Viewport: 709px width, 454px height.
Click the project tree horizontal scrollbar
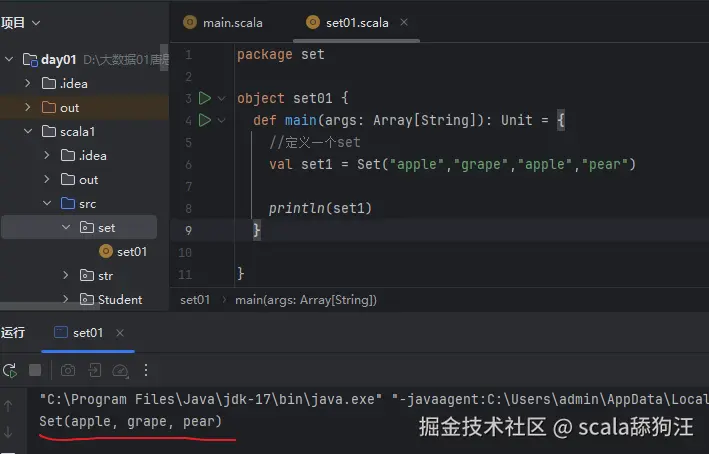point(50,306)
